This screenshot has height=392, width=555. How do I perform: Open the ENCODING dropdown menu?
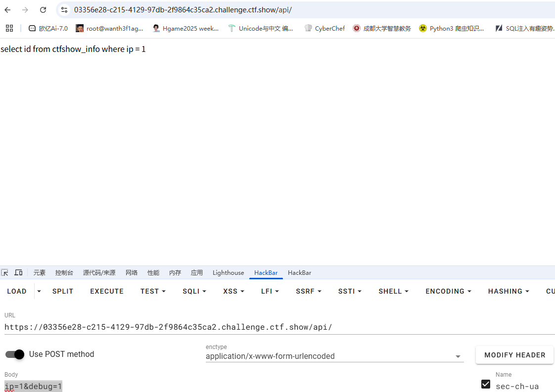448,291
